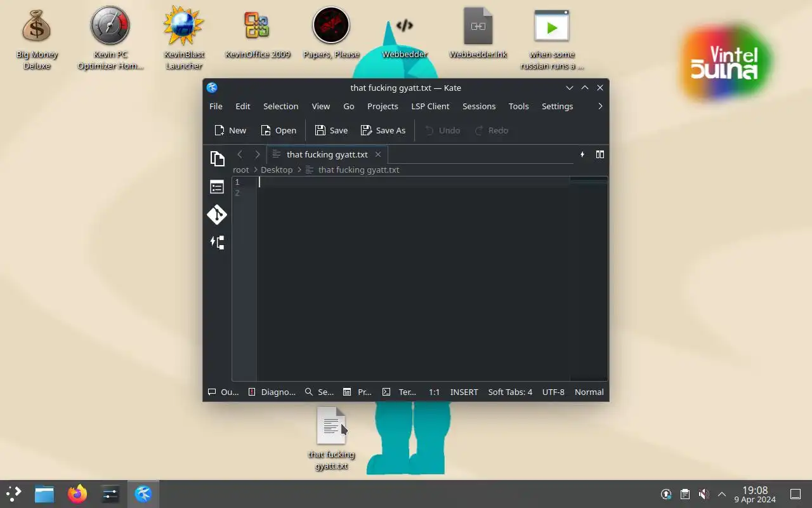Click the Save As toolbar button
The width and height of the screenshot is (812, 508).
(383, 130)
